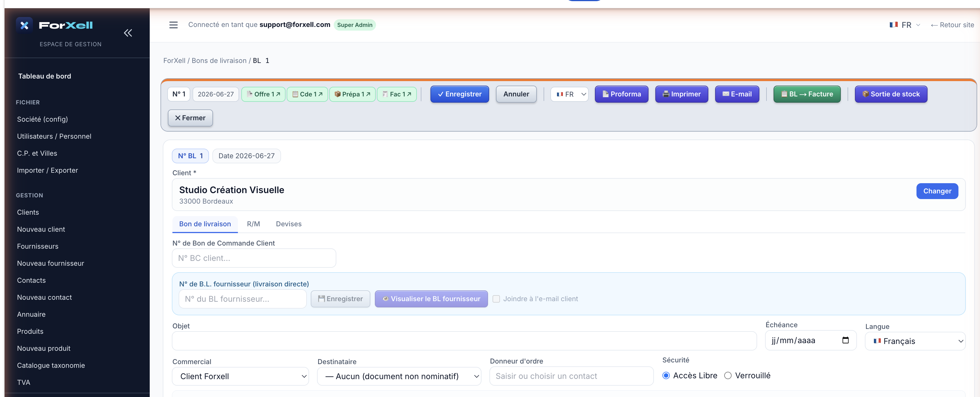Open linked Fac 1 invoice chip
Viewport: 980px width, 397px height.
397,94
